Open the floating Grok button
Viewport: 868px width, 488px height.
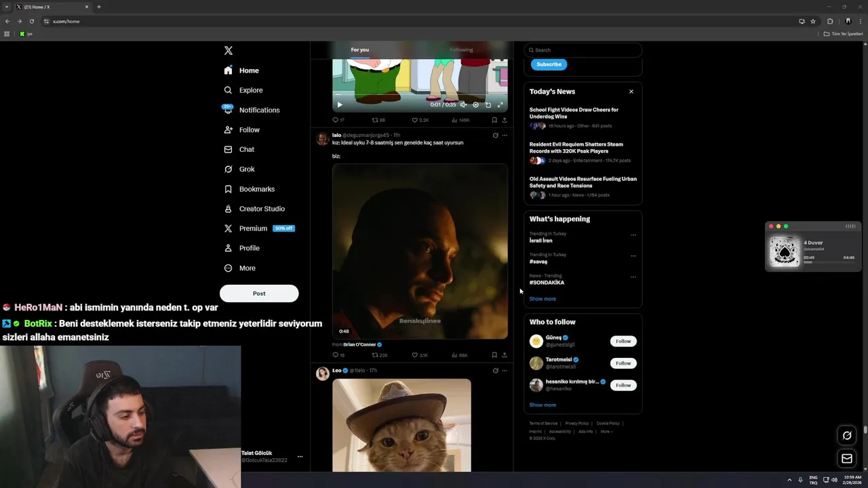pos(847,436)
